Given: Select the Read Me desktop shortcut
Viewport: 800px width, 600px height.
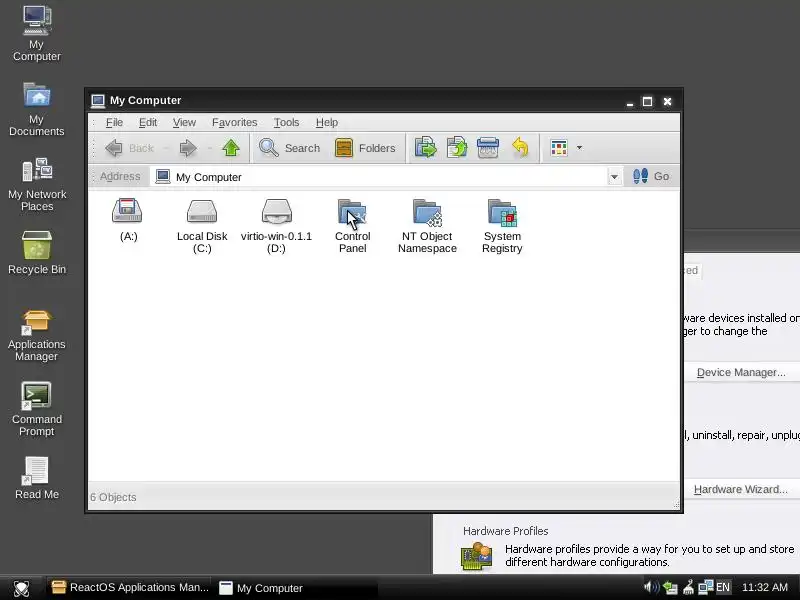Looking at the screenshot, I should [37, 478].
